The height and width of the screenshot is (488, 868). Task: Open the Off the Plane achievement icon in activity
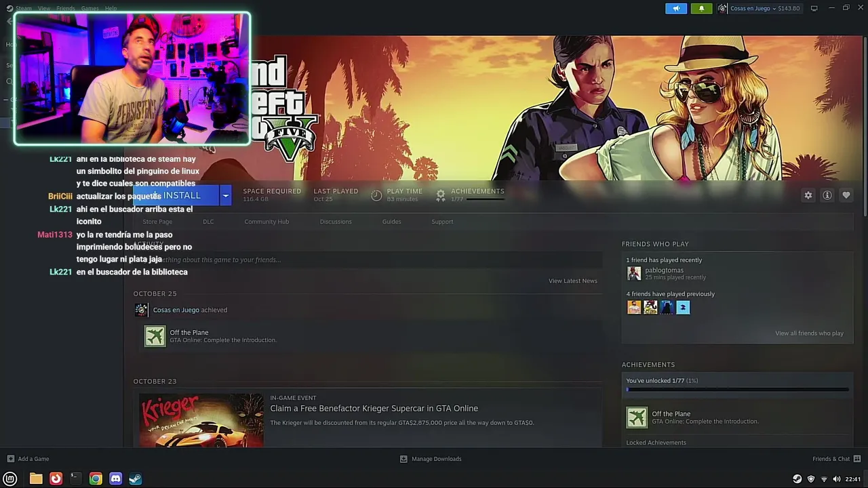pos(155,336)
